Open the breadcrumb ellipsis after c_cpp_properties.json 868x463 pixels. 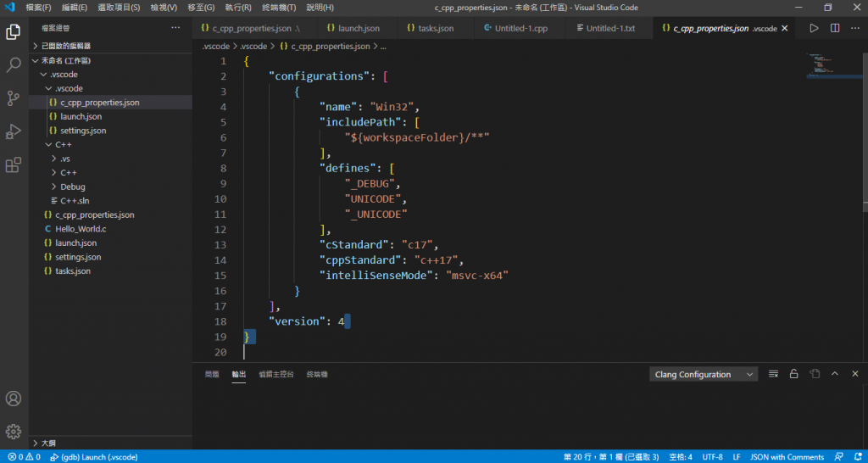(x=383, y=47)
